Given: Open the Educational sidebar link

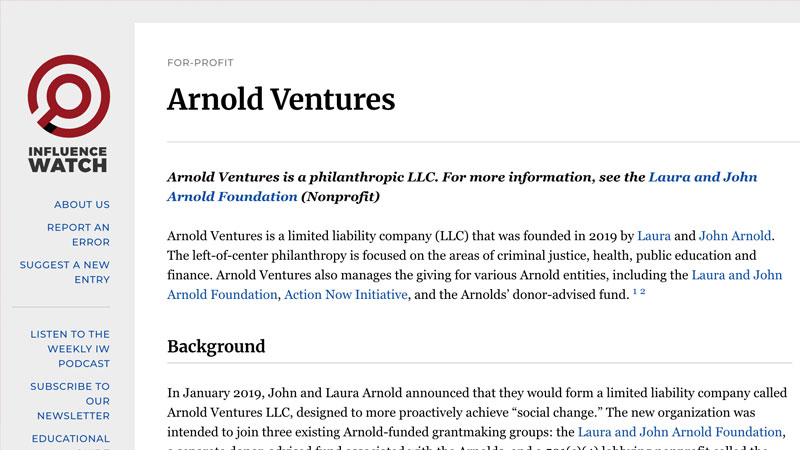Looking at the screenshot, I should pos(70,438).
